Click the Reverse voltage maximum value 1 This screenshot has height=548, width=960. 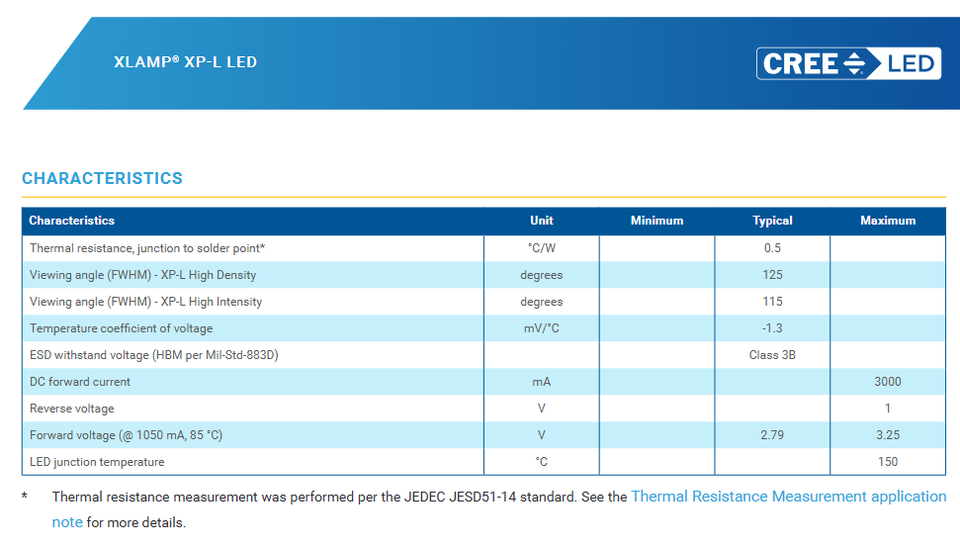[x=888, y=408]
